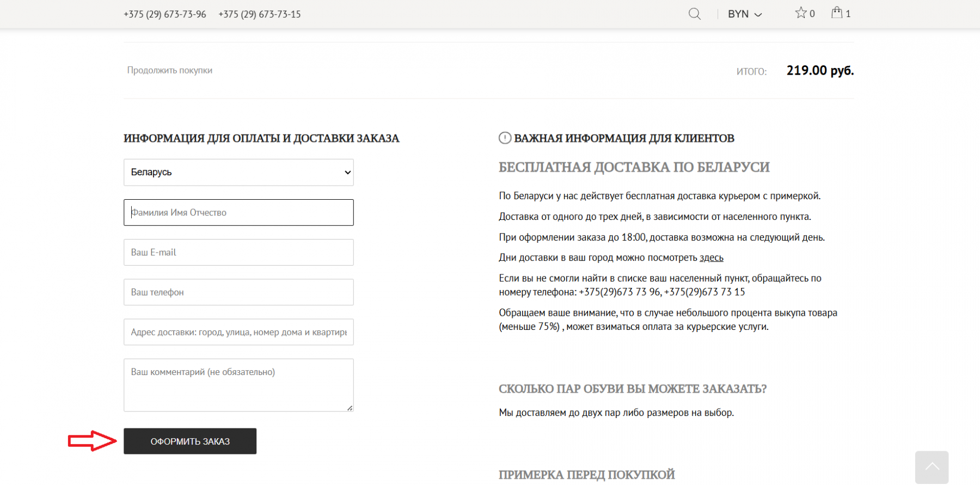980x485 pixels.
Task: Click the +375 (29) 673-73-15 header number
Action: pos(260,14)
